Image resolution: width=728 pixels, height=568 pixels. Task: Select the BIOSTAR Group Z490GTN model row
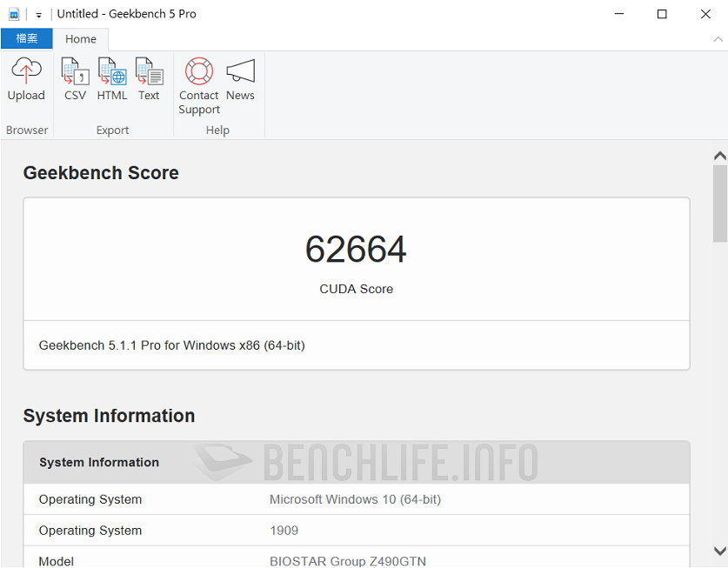pos(351,561)
